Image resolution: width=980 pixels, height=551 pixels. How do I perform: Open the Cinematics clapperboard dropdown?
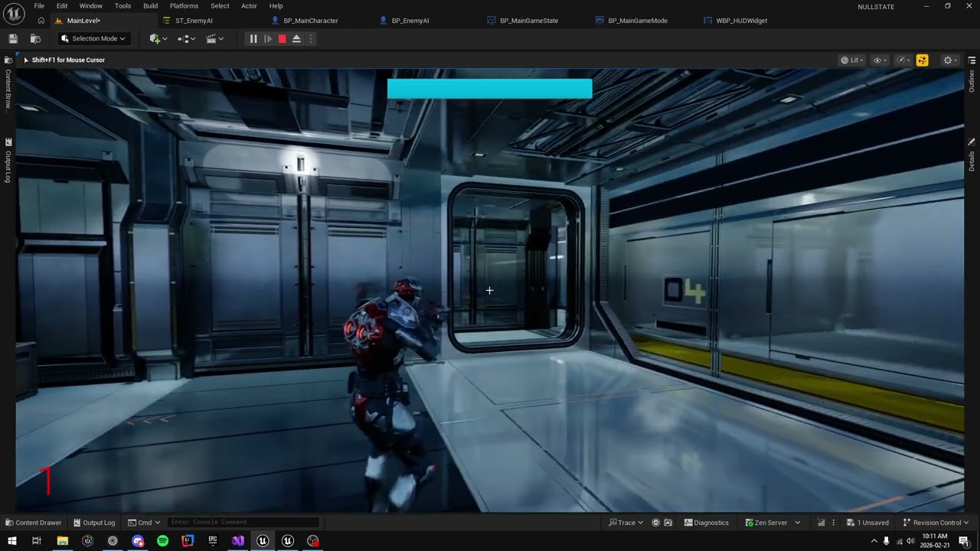click(x=215, y=38)
